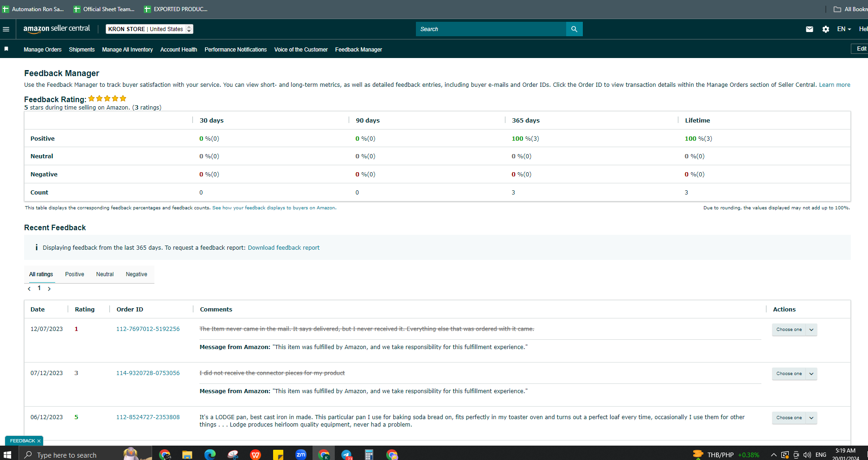Open 'Choose one' dropdown for 07/12/2023 feedback
The width and height of the screenshot is (868, 460).
coord(794,374)
